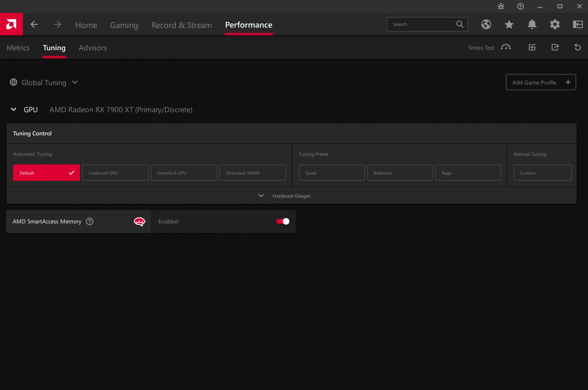Click the SmartAccess Memory brain icon
The height and width of the screenshot is (390, 588).
click(139, 221)
